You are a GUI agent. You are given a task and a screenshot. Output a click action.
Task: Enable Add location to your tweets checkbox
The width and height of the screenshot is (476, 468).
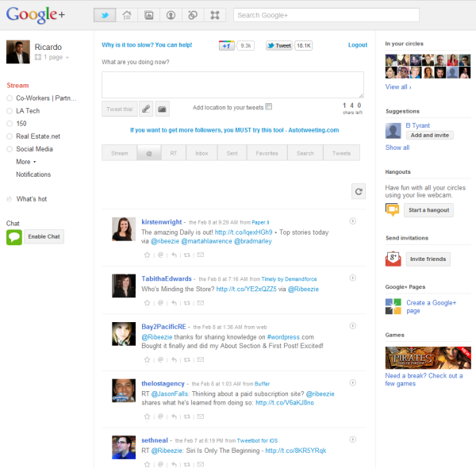[x=269, y=107]
